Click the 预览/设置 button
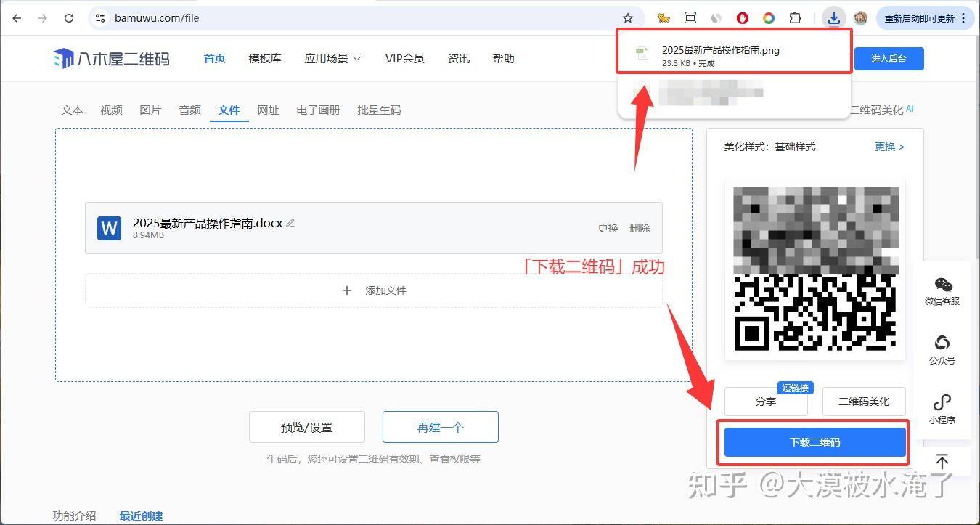The image size is (980, 525). click(306, 427)
